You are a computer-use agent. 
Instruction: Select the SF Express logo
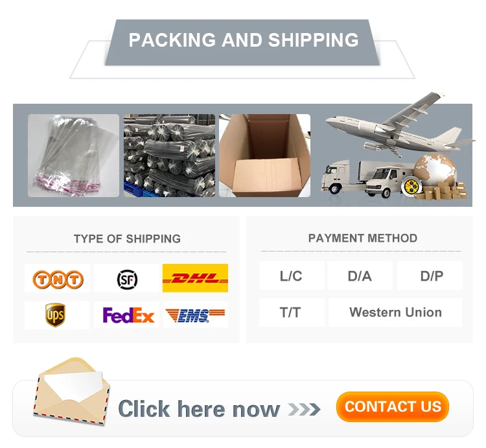(127, 279)
